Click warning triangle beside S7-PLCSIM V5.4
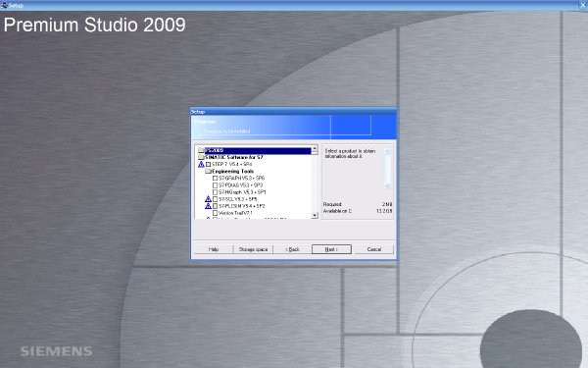 coord(208,206)
